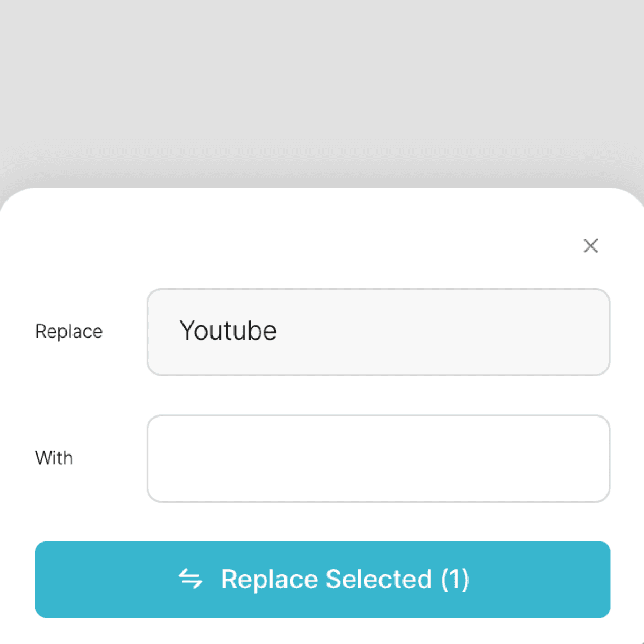Viewport: 644px width, 644px height.
Task: Dismiss the sheet by clicking the dimmed backdrop
Action: coord(322,91)
